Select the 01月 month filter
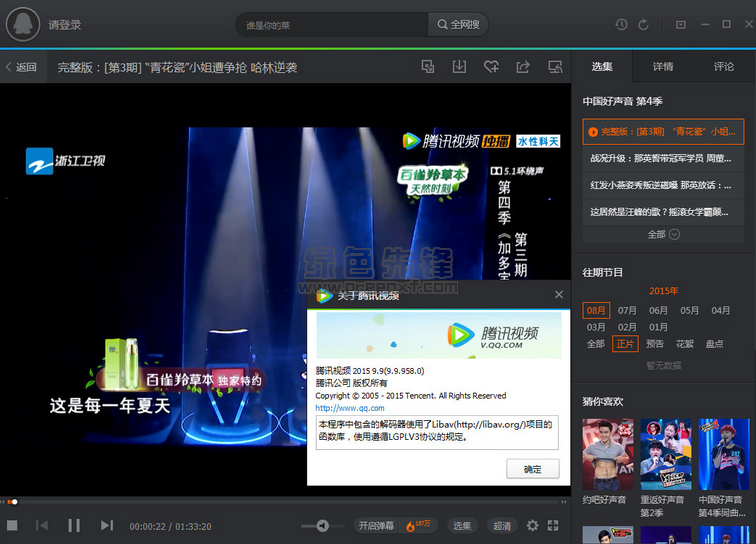The width and height of the screenshot is (756, 544). (658, 327)
